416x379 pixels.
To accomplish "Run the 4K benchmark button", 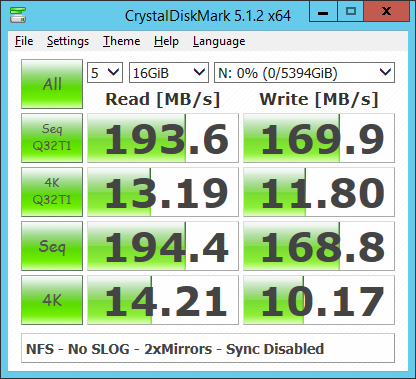I will 52,300.
